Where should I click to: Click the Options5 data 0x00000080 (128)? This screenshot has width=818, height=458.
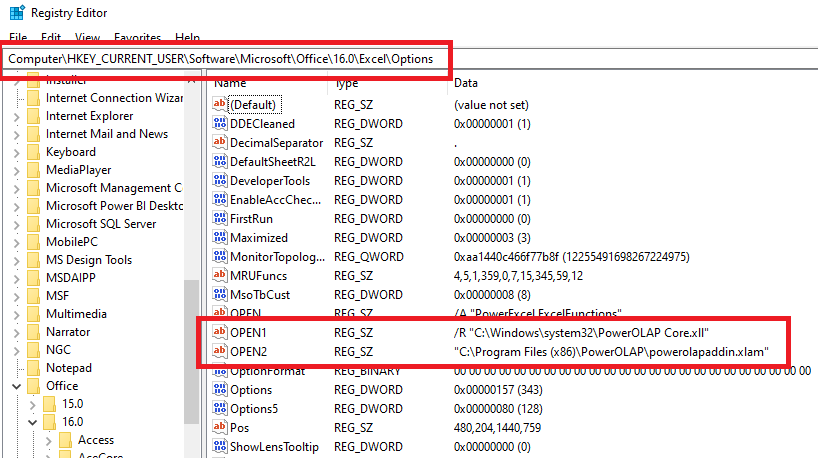click(x=498, y=408)
